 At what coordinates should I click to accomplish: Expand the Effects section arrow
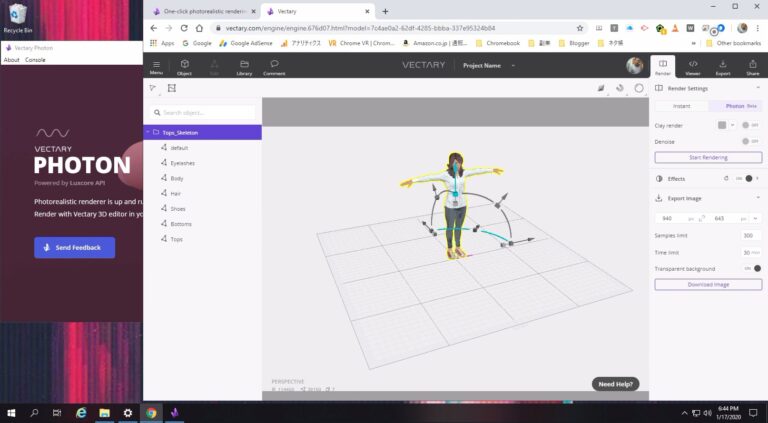758,179
